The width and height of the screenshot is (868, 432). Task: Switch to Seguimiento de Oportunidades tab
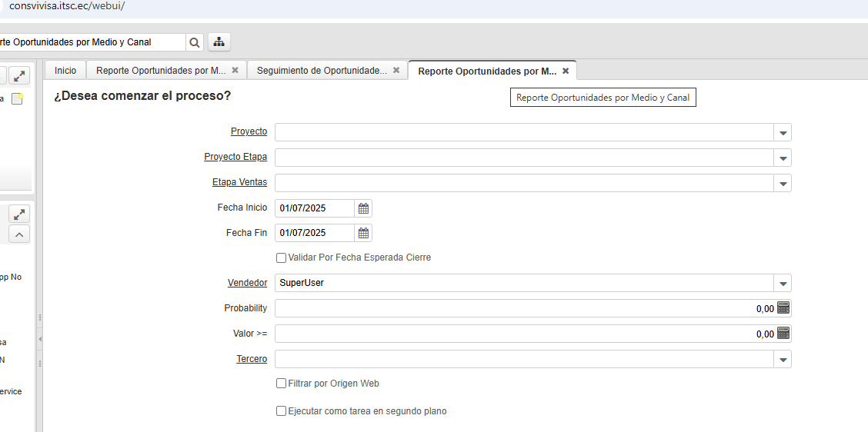pos(322,71)
